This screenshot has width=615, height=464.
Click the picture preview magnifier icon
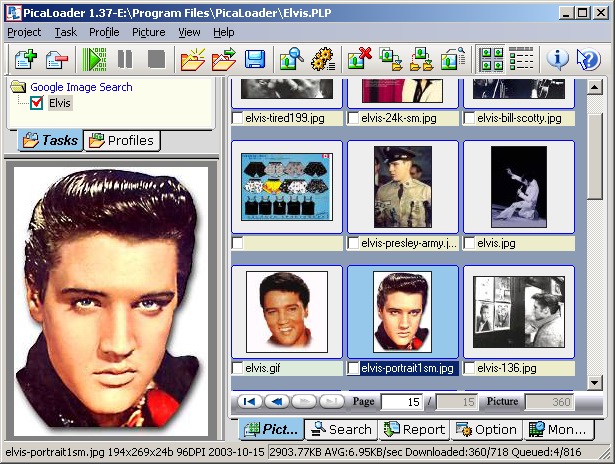(x=291, y=59)
